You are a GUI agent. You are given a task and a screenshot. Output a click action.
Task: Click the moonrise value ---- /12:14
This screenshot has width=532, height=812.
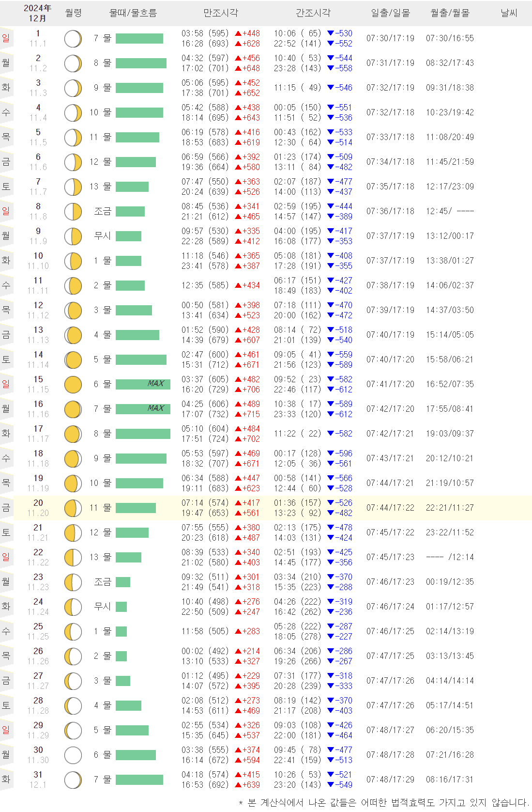coord(450,557)
